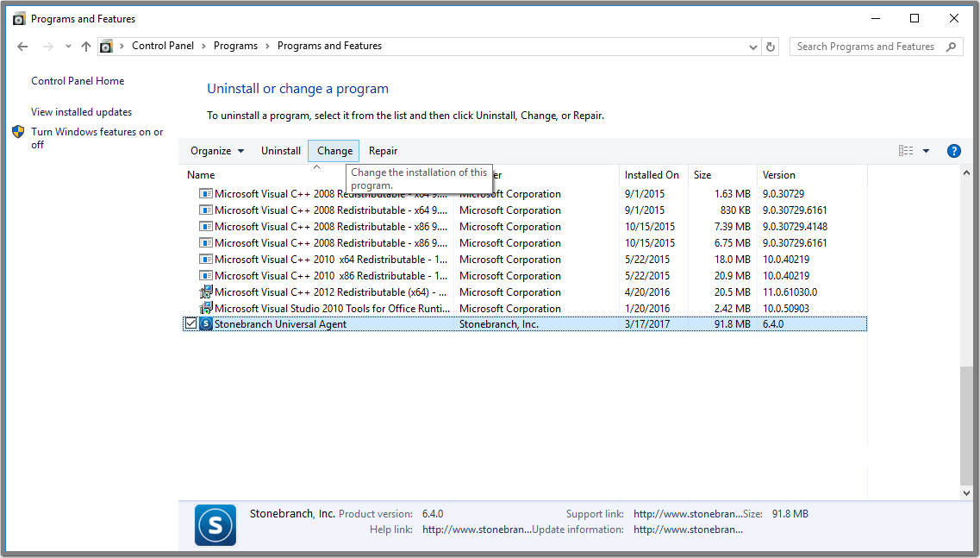Click the Help question mark icon
The width and height of the screenshot is (980, 558).
[x=953, y=151]
